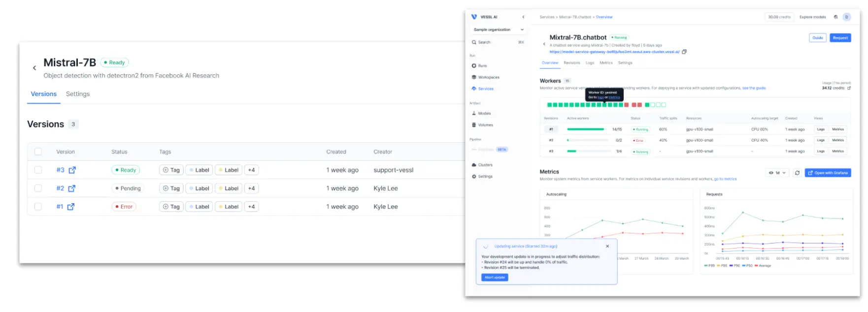Click Abort update button
Screen dimensions: 868x312
tap(495, 278)
